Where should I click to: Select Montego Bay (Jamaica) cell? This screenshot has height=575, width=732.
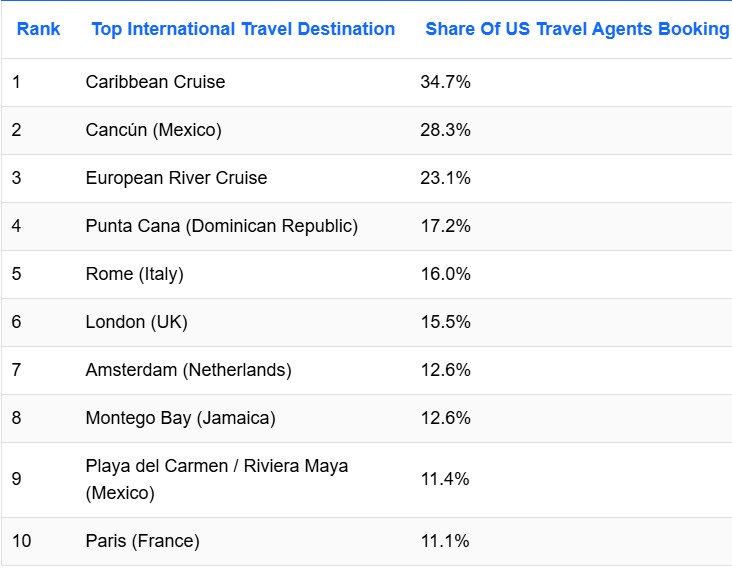tap(180, 418)
